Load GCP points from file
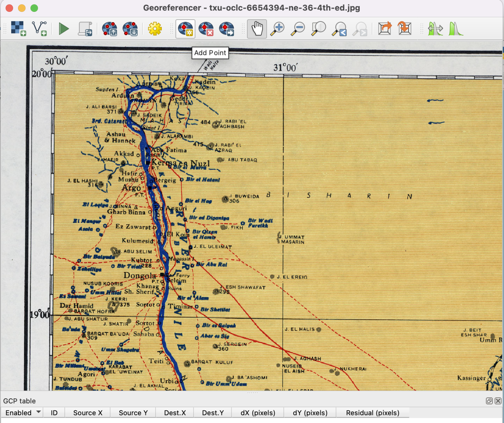504x423 pixels. pos(110,29)
